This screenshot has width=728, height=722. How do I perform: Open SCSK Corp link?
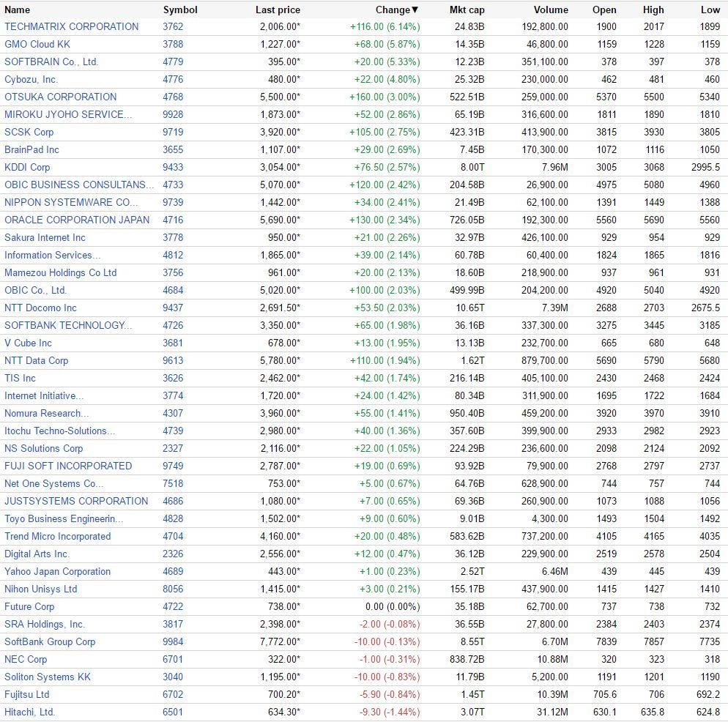(29, 133)
